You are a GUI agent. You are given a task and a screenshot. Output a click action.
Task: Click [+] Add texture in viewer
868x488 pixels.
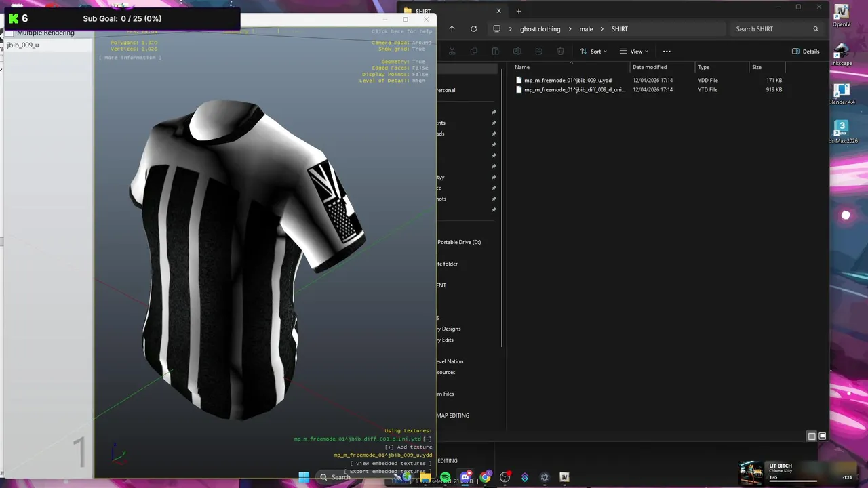[x=408, y=447]
